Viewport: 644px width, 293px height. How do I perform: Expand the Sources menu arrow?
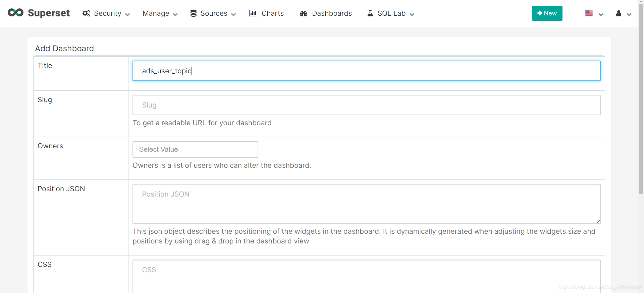tap(233, 14)
